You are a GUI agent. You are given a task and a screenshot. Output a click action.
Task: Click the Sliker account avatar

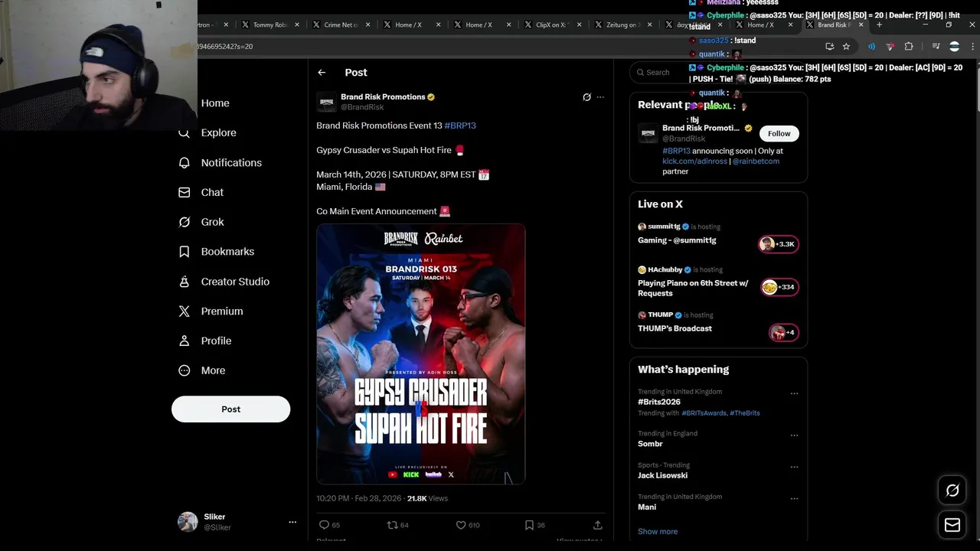(188, 522)
